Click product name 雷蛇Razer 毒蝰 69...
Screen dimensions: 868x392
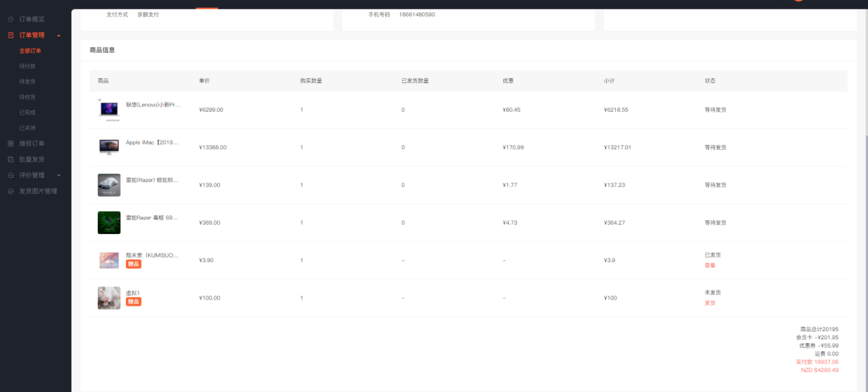pos(152,218)
